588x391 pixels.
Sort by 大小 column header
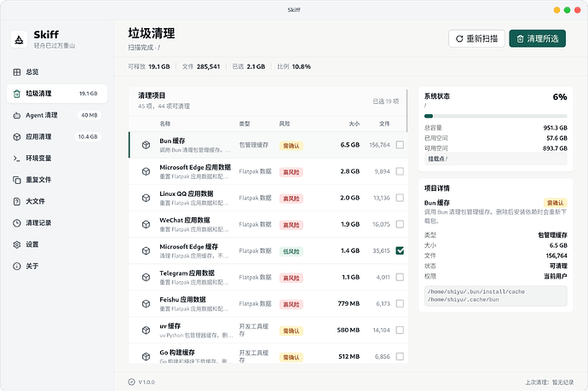pyautogui.click(x=354, y=124)
